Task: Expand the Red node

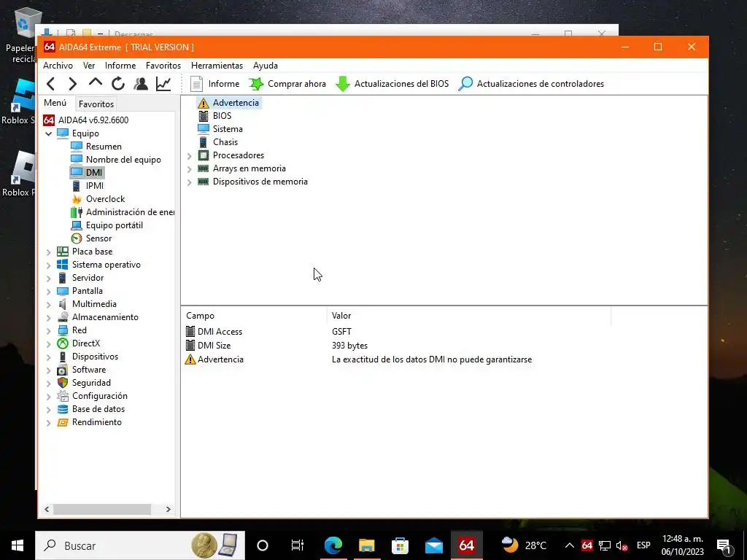Action: (49, 330)
